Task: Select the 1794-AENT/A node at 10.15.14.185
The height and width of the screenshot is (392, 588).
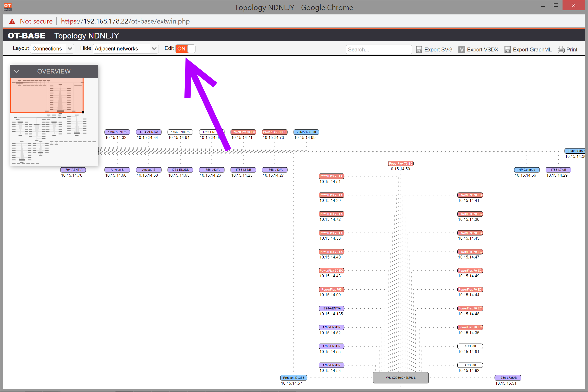Action: [331, 308]
